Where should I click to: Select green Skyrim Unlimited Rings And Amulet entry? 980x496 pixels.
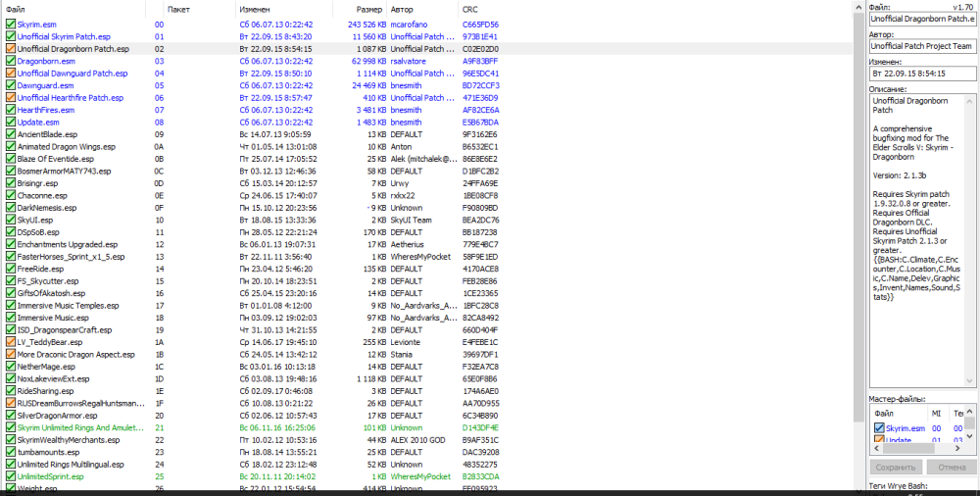point(80,427)
